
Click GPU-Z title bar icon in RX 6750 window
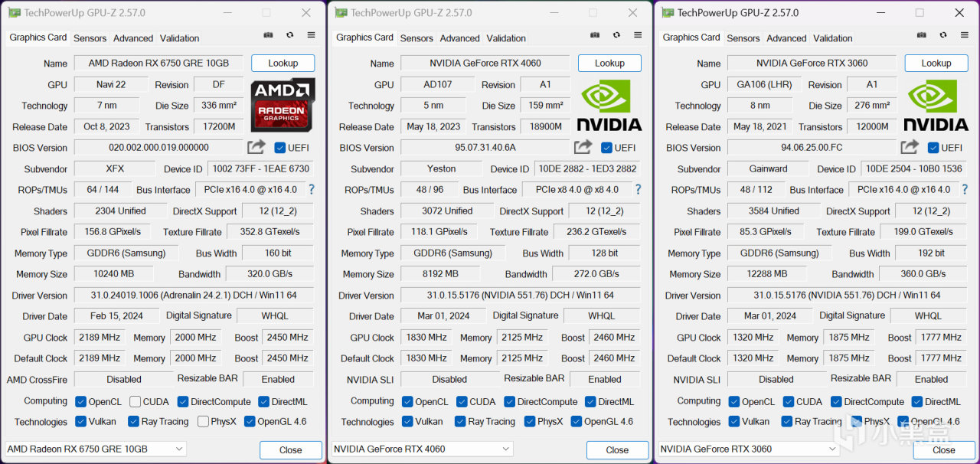(15, 13)
